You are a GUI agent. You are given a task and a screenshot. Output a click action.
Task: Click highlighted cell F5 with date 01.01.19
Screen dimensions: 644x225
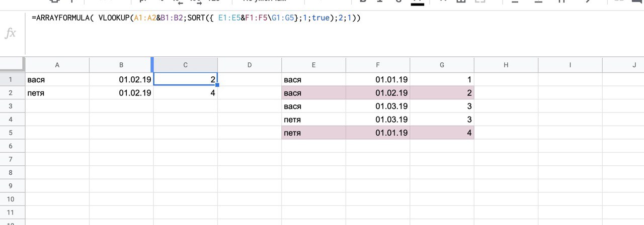[378, 133]
